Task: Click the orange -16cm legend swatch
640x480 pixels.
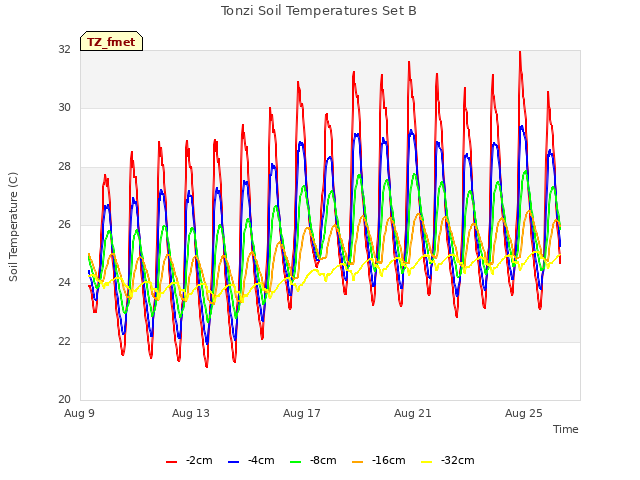Action: point(358,462)
